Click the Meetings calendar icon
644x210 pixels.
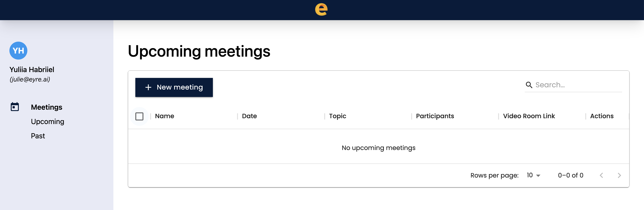pyautogui.click(x=15, y=107)
